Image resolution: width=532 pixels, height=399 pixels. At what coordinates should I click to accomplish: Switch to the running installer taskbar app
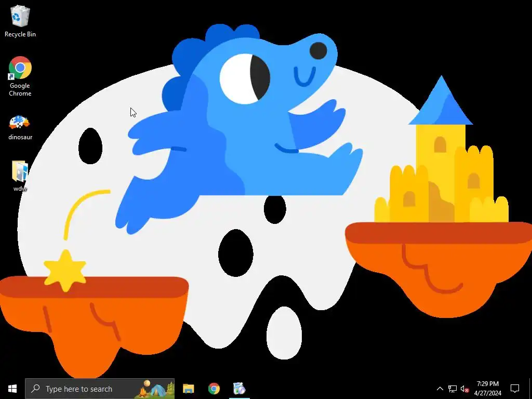click(x=239, y=389)
